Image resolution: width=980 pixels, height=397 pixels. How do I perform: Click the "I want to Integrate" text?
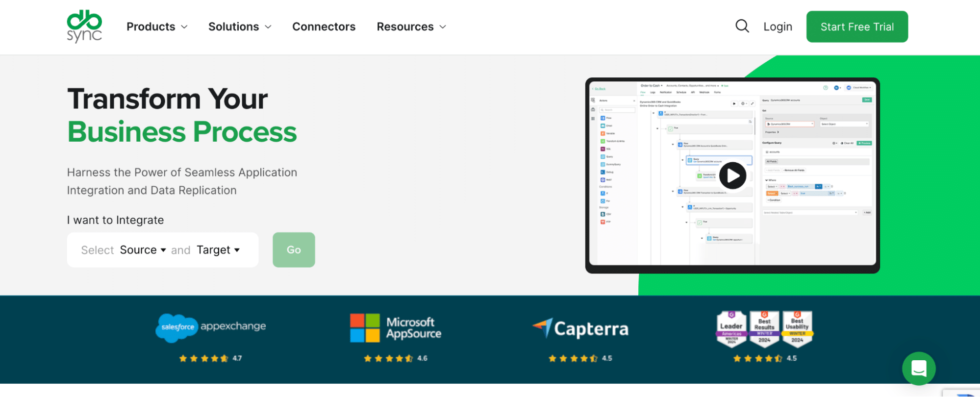click(x=116, y=220)
